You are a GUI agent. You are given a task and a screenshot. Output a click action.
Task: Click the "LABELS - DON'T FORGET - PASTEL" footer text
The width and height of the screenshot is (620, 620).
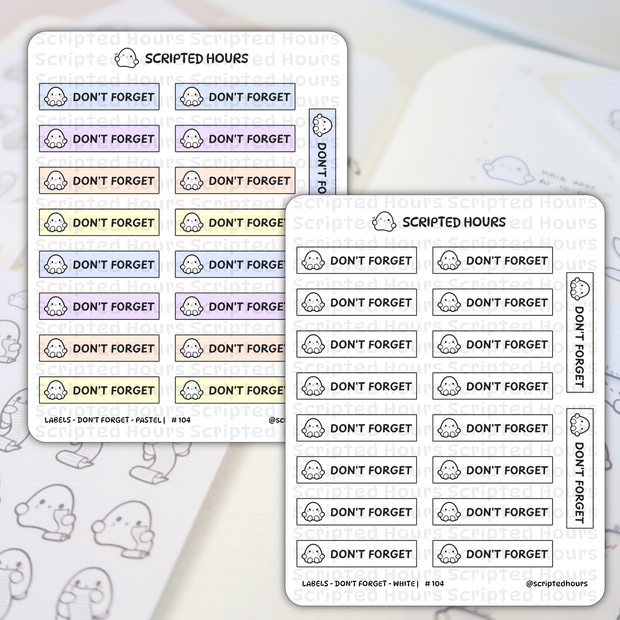(103, 420)
